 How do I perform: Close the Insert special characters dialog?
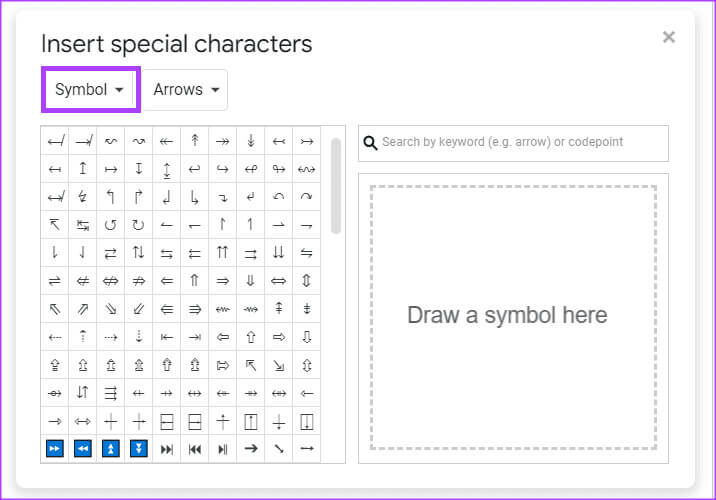coord(669,37)
